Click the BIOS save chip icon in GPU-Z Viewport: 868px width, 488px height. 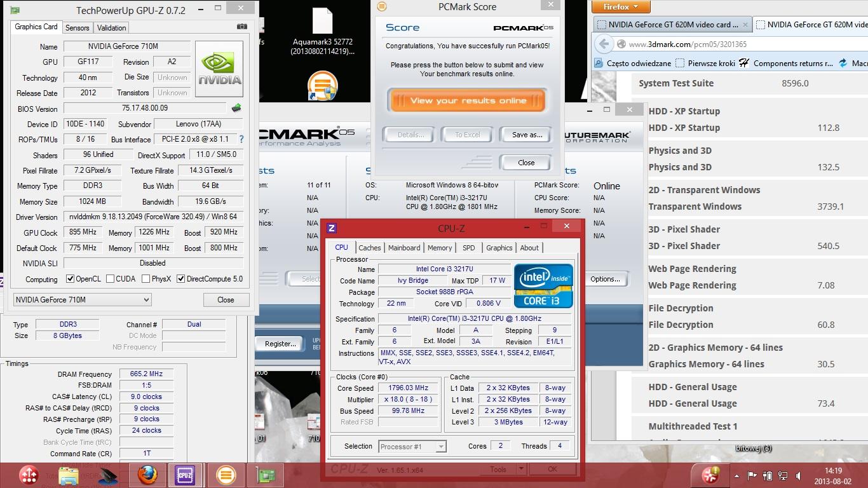pyautogui.click(x=236, y=108)
